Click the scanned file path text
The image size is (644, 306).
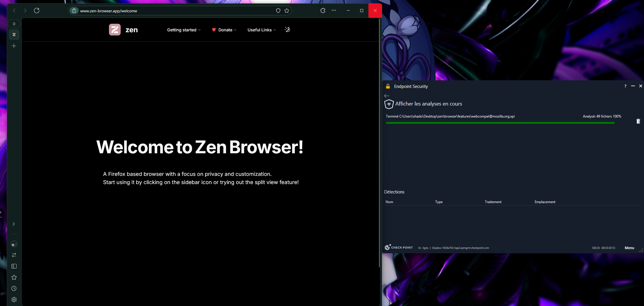pos(457,116)
